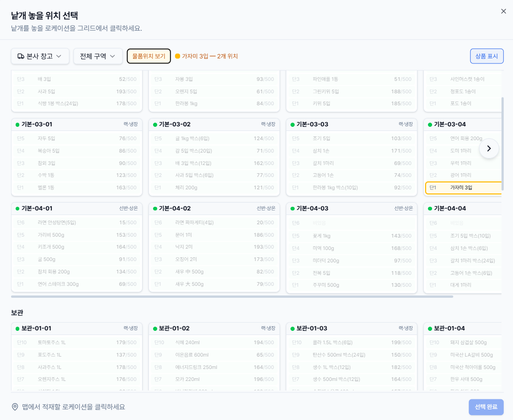Screen dimensions: 513x420
Task: Open the 본사 창고 warehouse dropdown
Action: coord(40,56)
